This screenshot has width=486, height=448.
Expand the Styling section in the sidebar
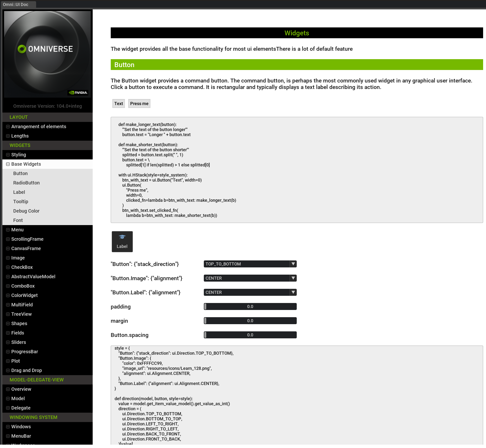7,154
